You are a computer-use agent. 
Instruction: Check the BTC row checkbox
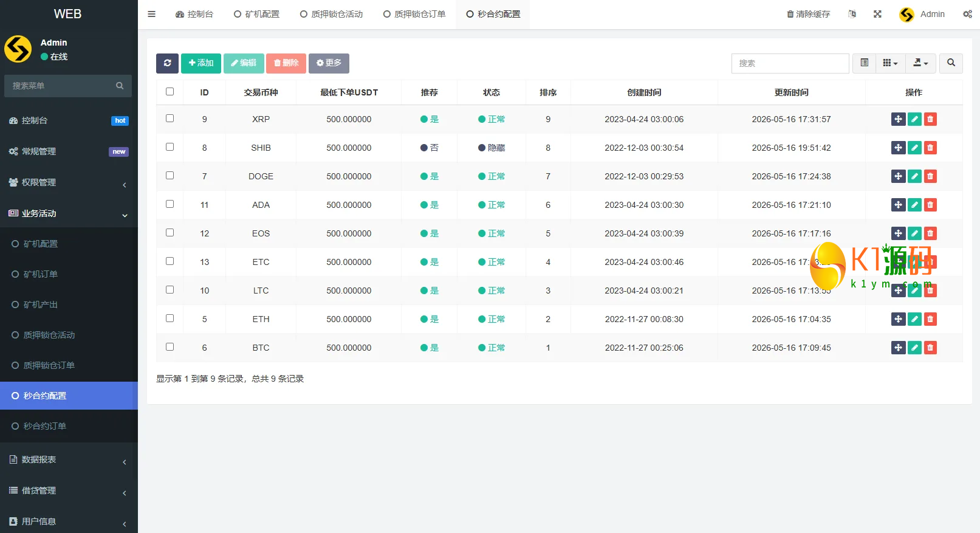coord(170,347)
